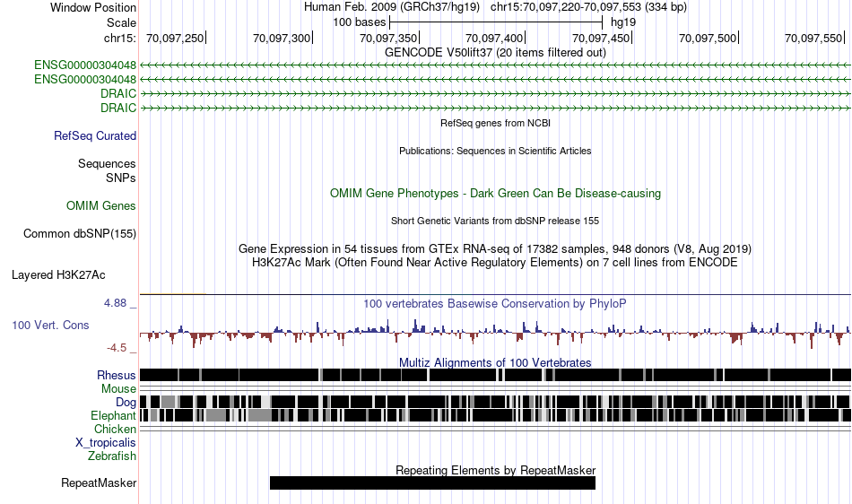
Task: Click OMIM Gene Phenotypes track title
Action: click(x=495, y=194)
